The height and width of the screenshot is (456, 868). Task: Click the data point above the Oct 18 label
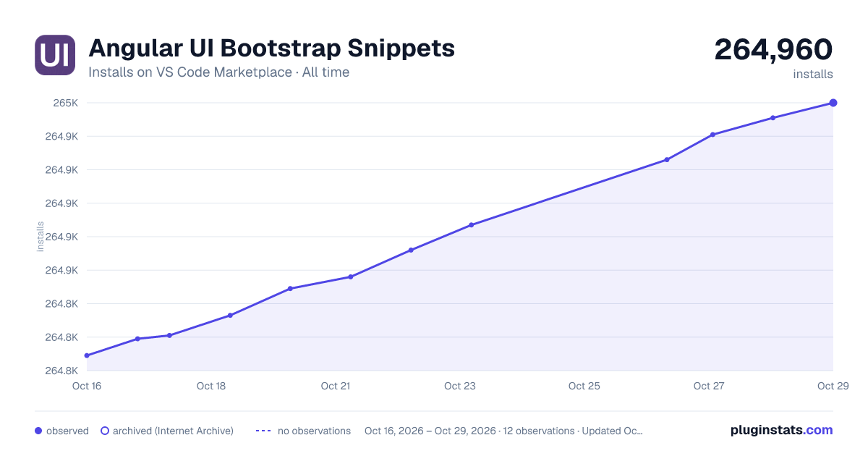click(x=230, y=315)
